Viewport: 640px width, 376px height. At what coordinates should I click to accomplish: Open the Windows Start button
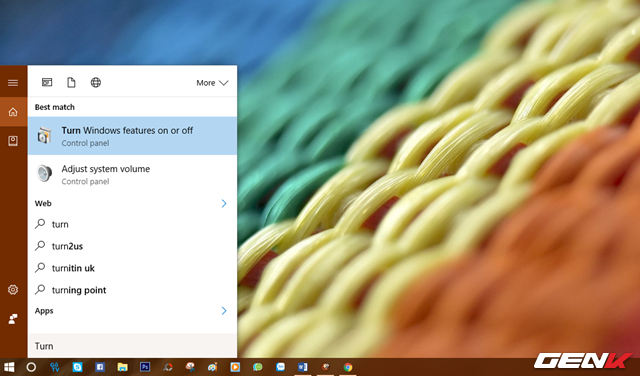click(x=9, y=367)
